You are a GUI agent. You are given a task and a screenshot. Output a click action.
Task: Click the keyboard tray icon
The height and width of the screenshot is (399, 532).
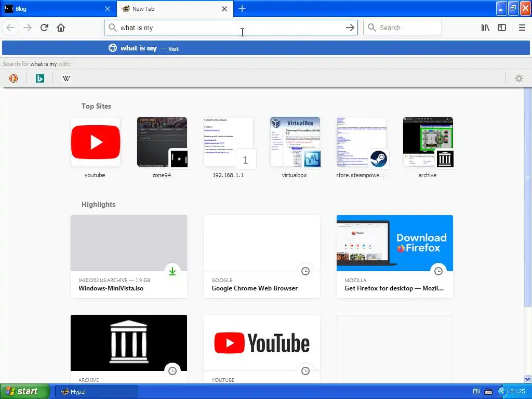[488, 392]
